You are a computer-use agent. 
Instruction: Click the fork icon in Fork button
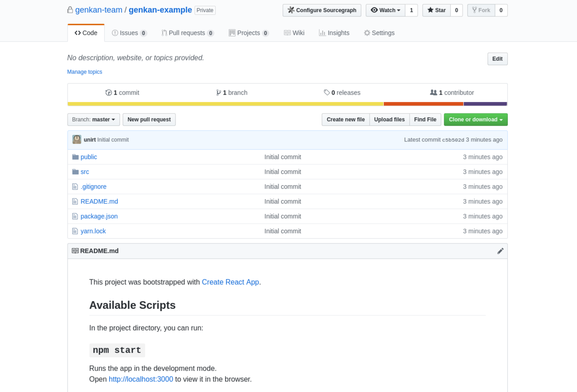click(475, 10)
